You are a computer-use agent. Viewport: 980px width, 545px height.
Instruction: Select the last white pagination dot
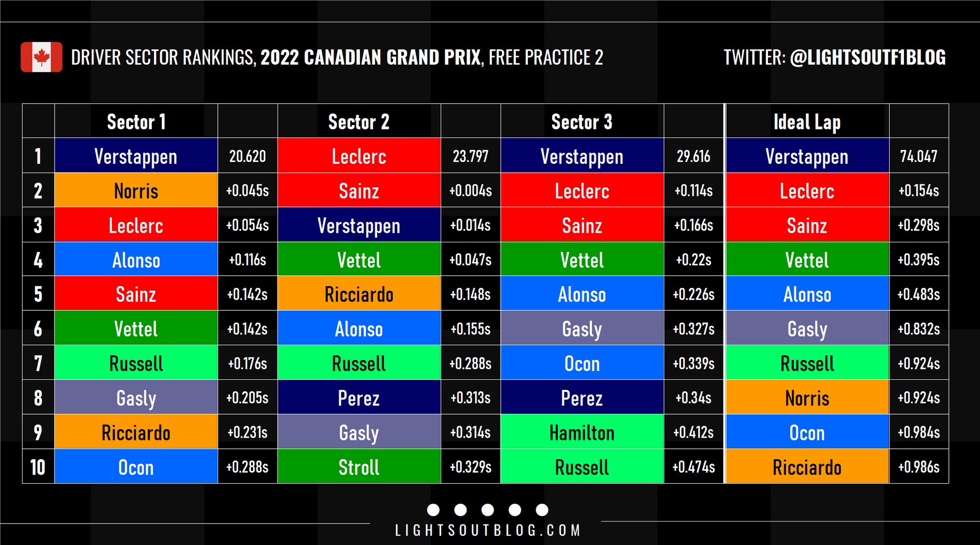click(x=542, y=510)
